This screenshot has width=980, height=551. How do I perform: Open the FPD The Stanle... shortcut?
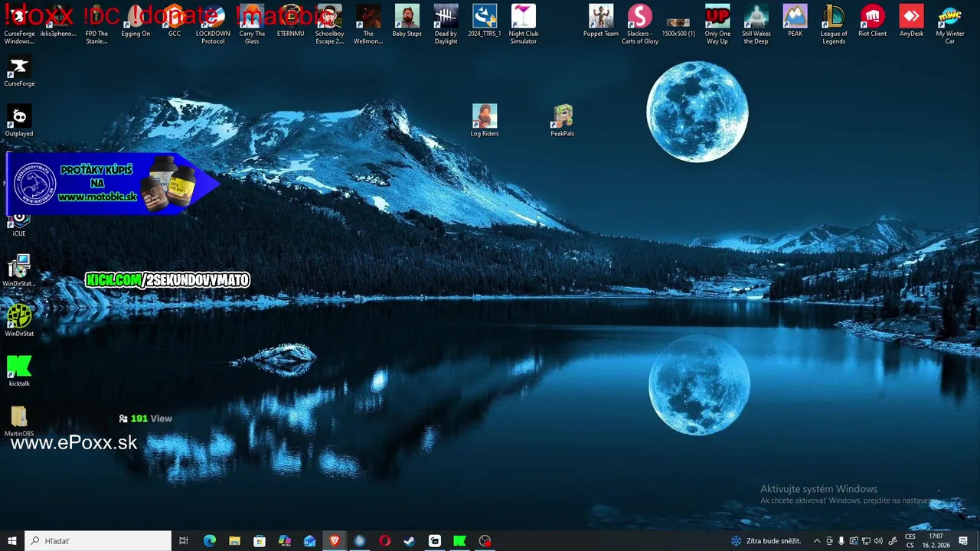coord(96,24)
